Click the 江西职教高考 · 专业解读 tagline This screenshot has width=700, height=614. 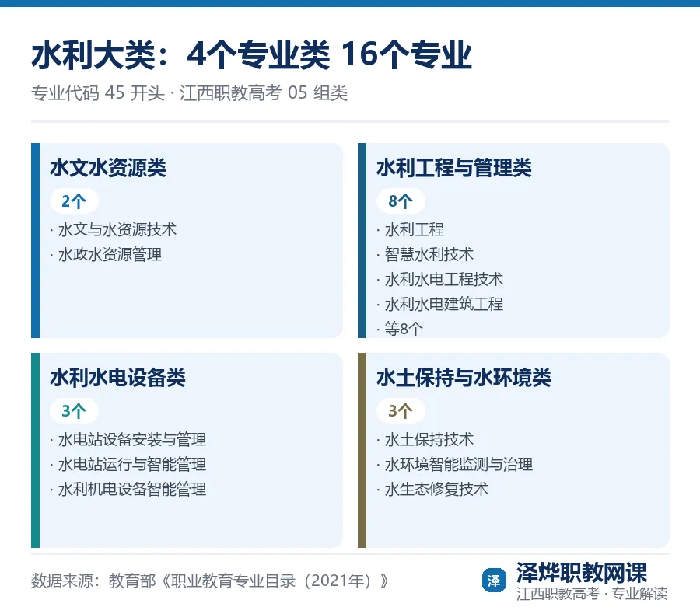tap(592, 594)
